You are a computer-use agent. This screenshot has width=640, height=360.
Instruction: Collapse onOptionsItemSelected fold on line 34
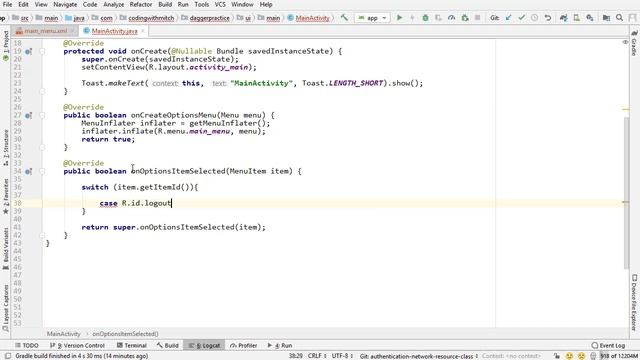[42, 171]
